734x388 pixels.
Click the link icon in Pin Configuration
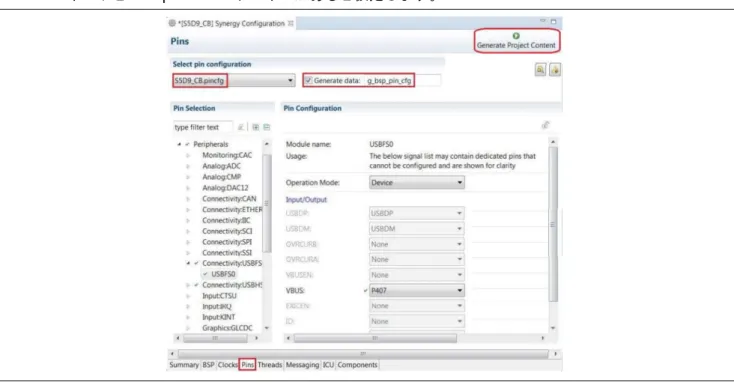click(x=545, y=125)
